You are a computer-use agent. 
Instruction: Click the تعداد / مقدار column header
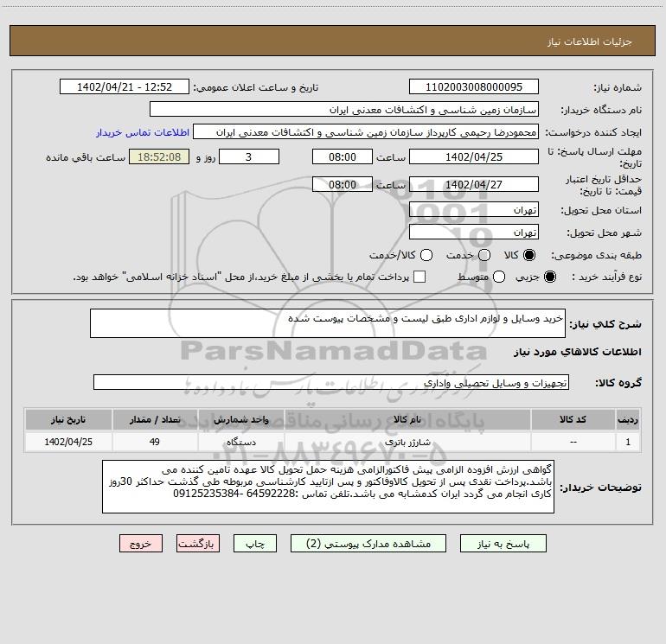[x=155, y=419]
